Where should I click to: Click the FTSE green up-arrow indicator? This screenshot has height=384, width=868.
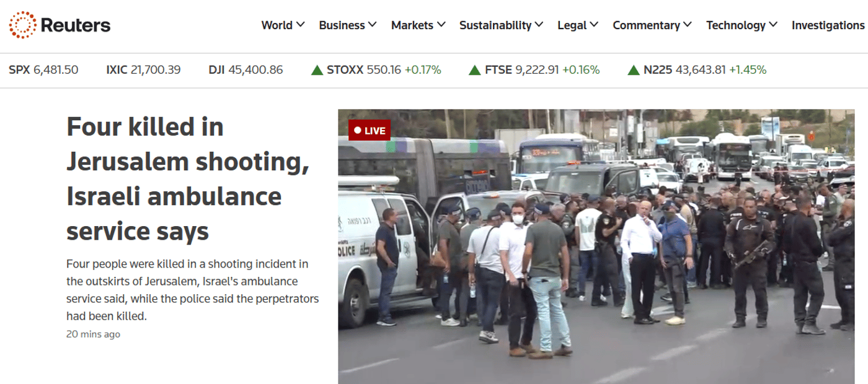tap(475, 70)
